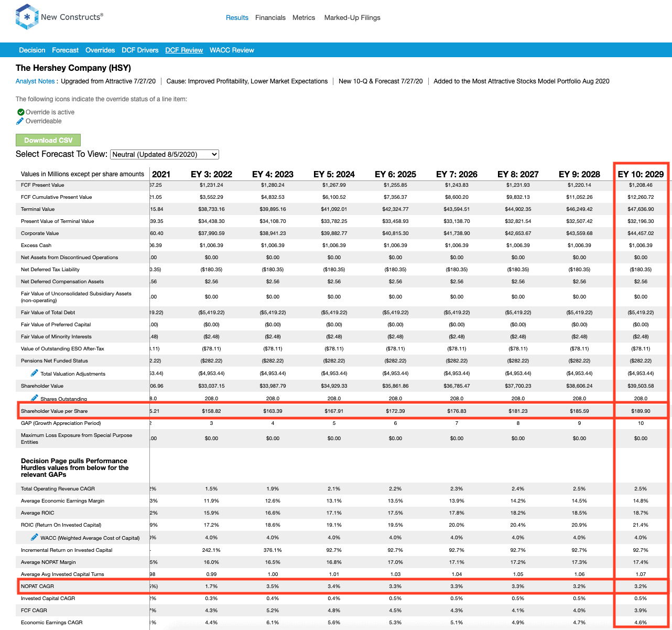Switch to the DCF Review tab
This screenshot has width=672, height=630.
pos(184,50)
